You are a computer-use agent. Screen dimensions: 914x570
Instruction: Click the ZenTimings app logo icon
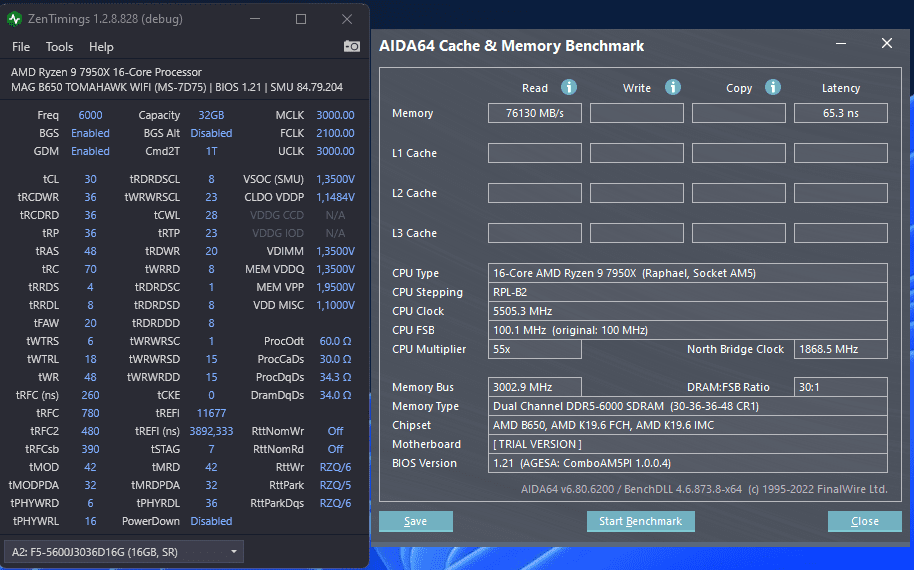[14, 19]
